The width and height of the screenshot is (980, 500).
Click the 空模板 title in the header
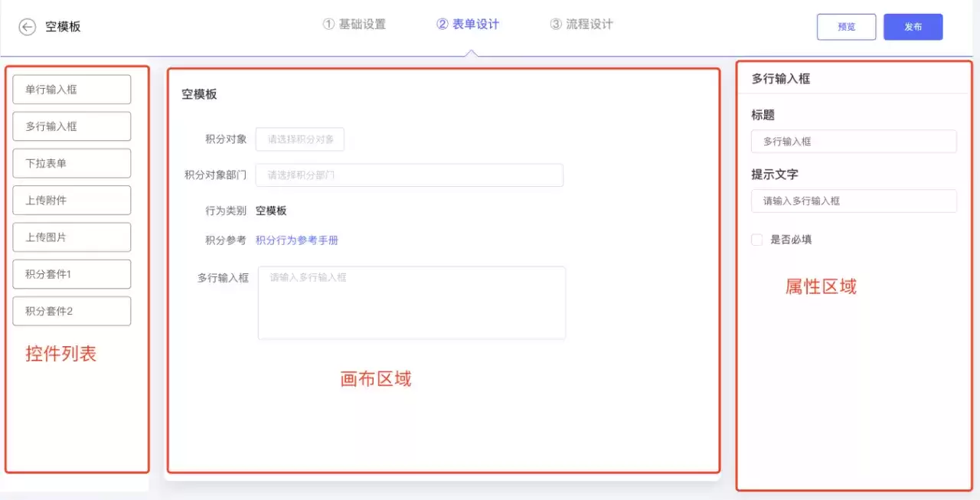pyautogui.click(x=63, y=27)
